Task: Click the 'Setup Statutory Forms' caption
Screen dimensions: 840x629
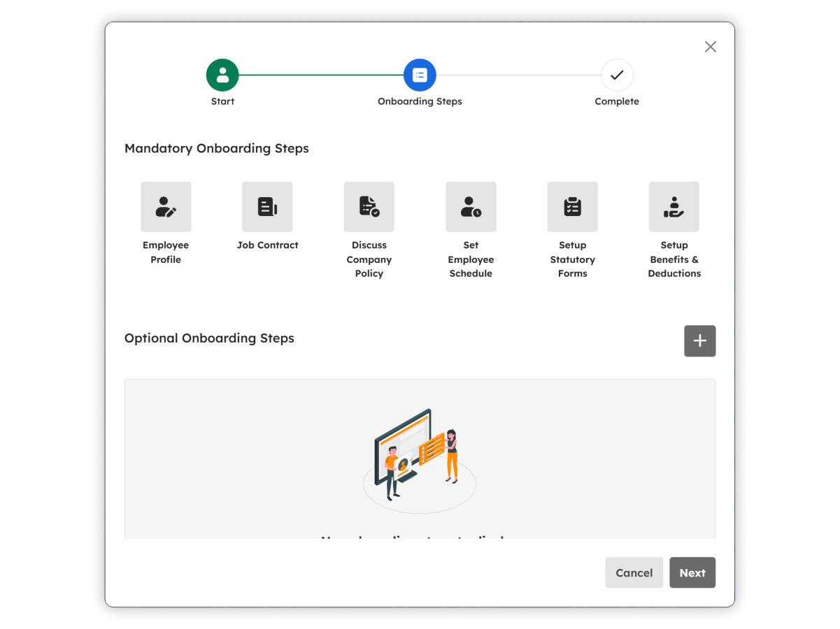Action: point(572,259)
